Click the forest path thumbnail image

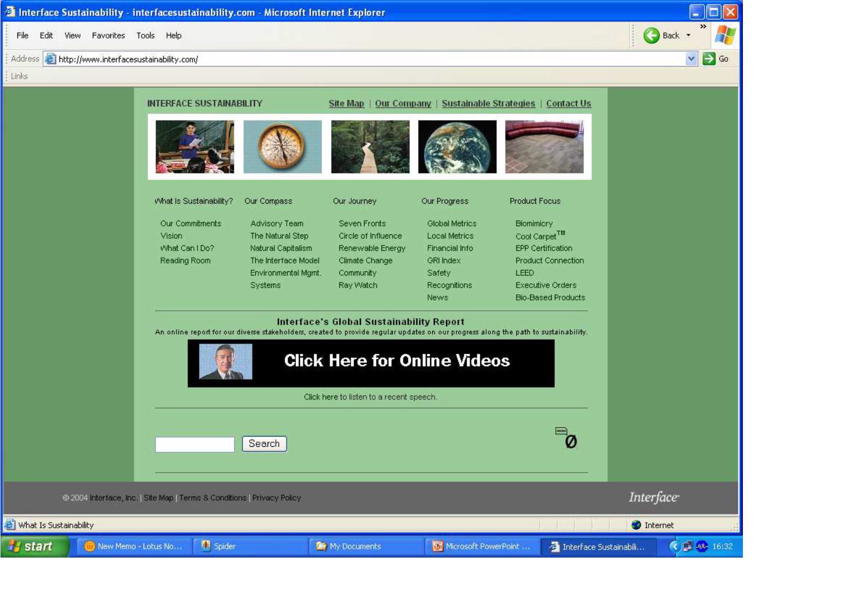tap(370, 147)
